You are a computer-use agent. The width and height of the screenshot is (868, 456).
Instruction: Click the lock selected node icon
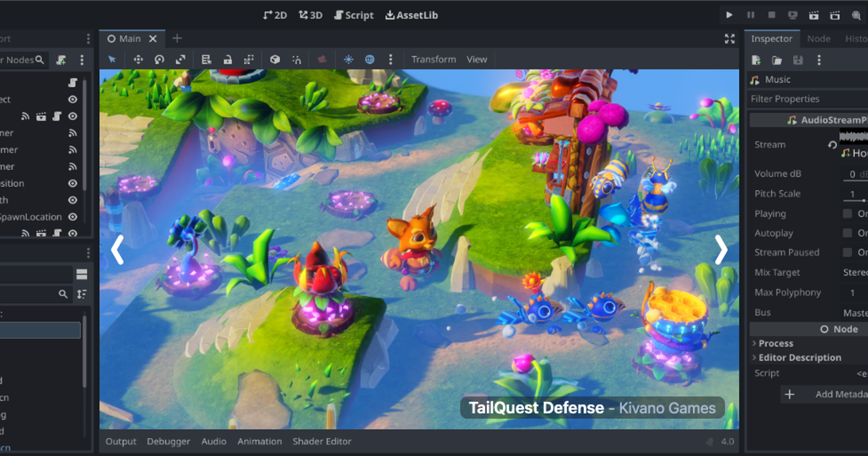point(228,59)
